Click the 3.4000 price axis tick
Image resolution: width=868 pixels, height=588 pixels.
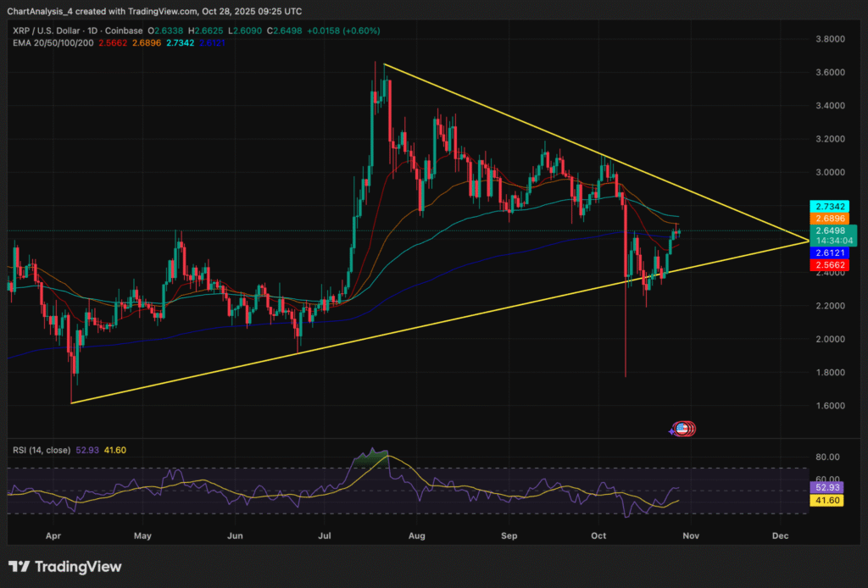point(831,106)
